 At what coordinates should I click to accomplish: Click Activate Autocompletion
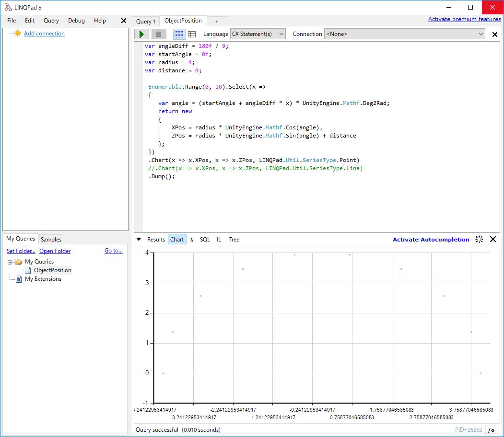(x=431, y=239)
